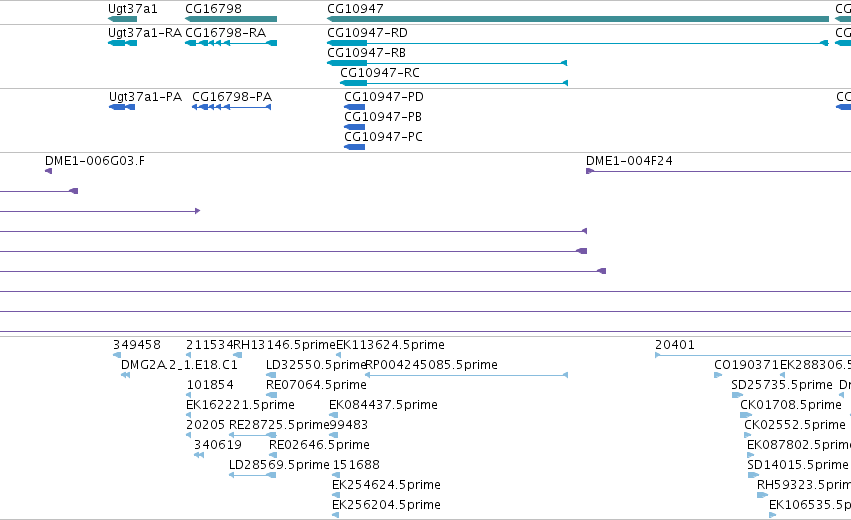This screenshot has height=520, width=851.
Task: Select the CG10947-PD protein bar
Action: 354,107
